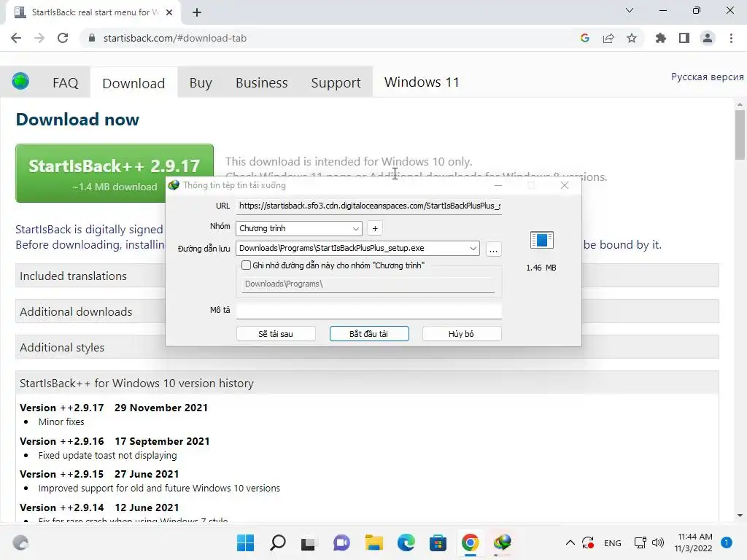Viewport: 747px width, 560px height.
Task: Click the address bar URL
Action: point(175,38)
